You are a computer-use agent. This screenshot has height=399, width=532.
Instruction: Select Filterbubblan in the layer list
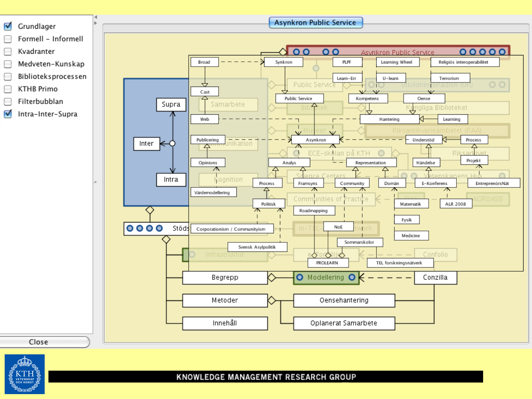pyautogui.click(x=40, y=101)
